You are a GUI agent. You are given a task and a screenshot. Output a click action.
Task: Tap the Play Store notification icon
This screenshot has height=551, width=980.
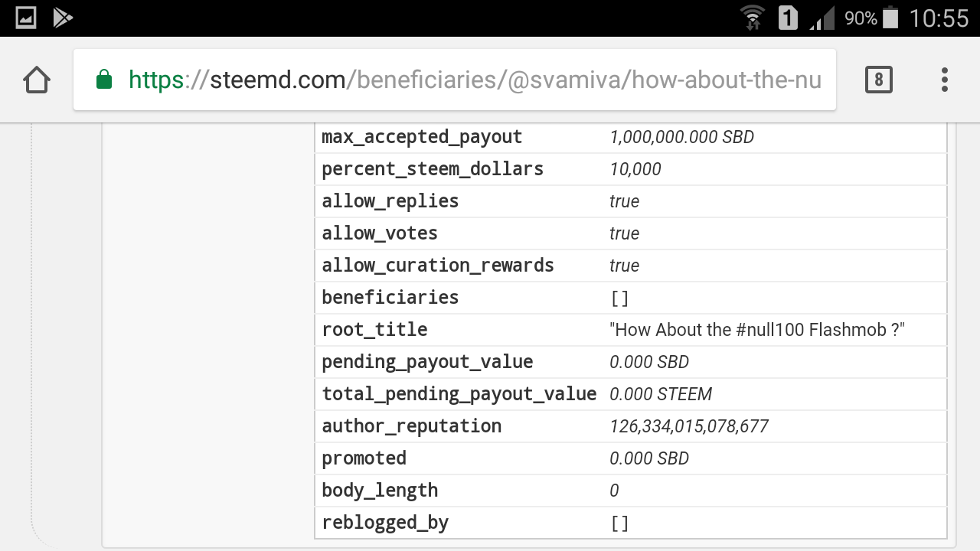pyautogui.click(x=63, y=18)
